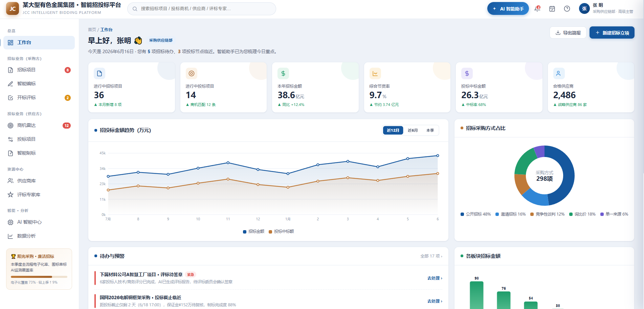Toggle 投标中标额 legend in trend chart
This screenshot has width=644, height=309.
click(x=281, y=231)
